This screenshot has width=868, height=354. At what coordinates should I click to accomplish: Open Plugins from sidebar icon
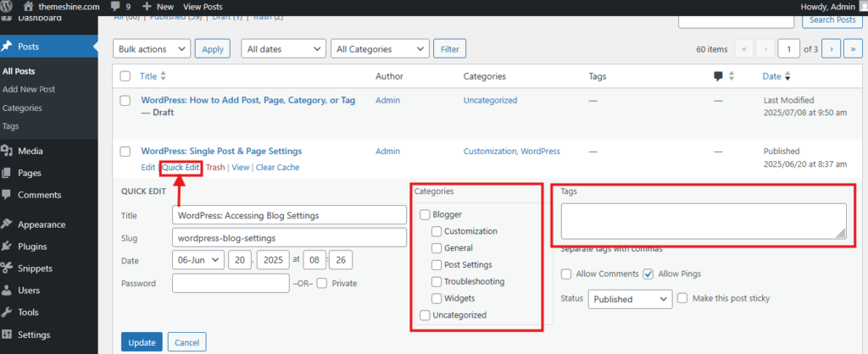(7, 246)
